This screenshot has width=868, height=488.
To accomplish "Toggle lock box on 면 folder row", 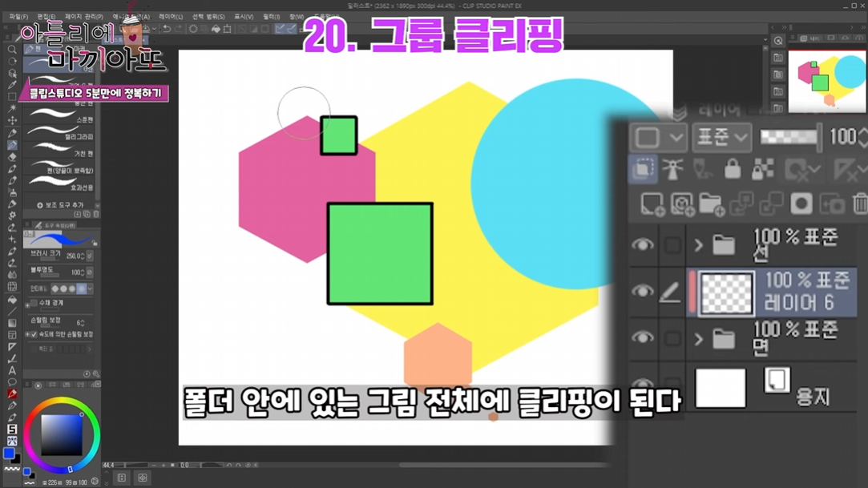I will [672, 338].
